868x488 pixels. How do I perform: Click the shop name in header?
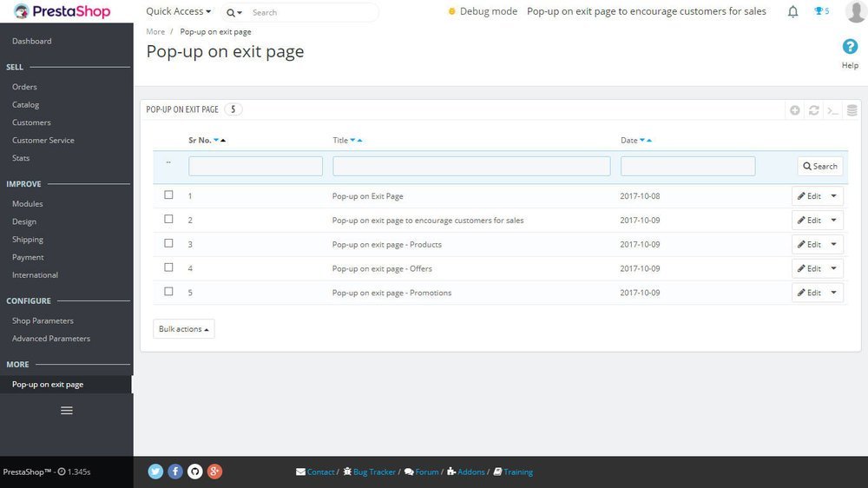647,11
